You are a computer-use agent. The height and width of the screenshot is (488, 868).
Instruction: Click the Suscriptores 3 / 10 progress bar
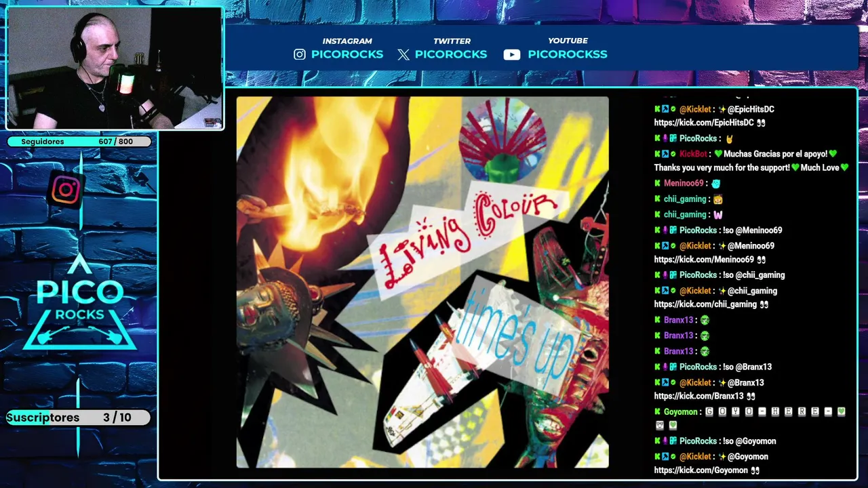[x=78, y=418]
